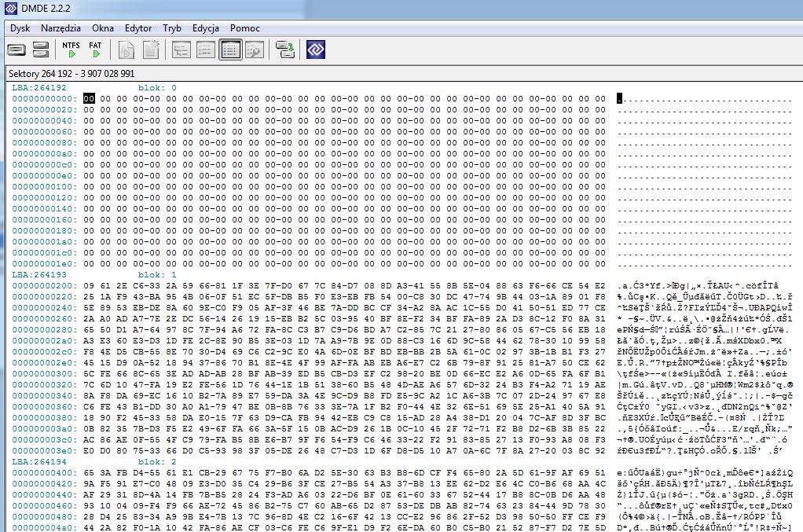Screen dimensions: 803x532
Task: Click offset 00000000260: row label
Action: (x=45, y=318)
